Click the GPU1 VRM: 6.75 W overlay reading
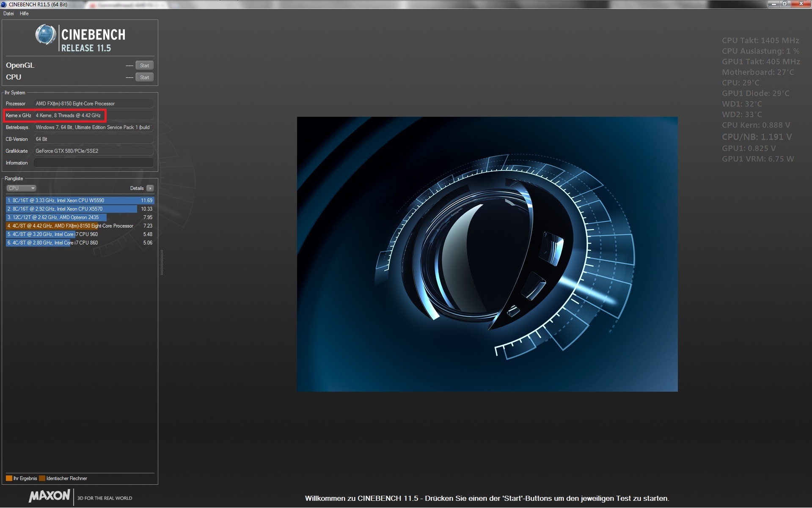The image size is (812, 508). [758, 159]
